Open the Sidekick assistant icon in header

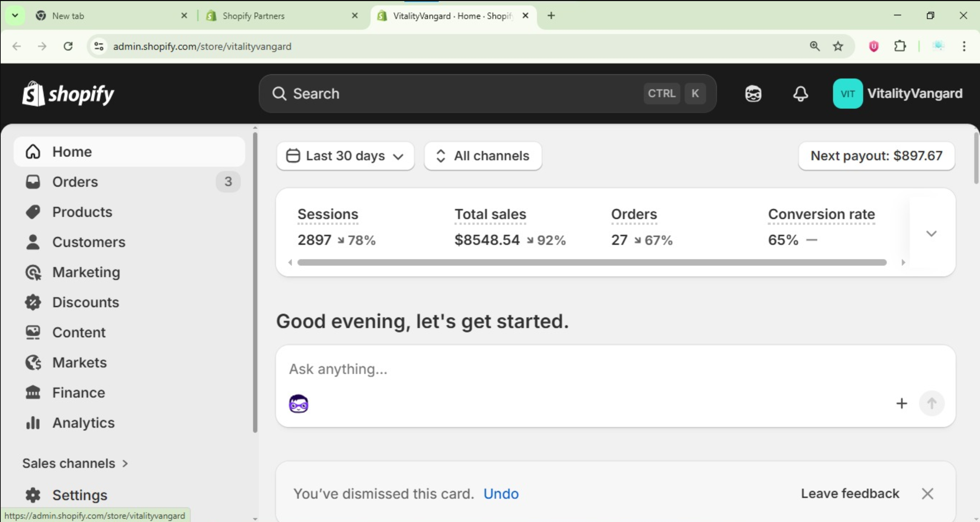click(x=753, y=94)
